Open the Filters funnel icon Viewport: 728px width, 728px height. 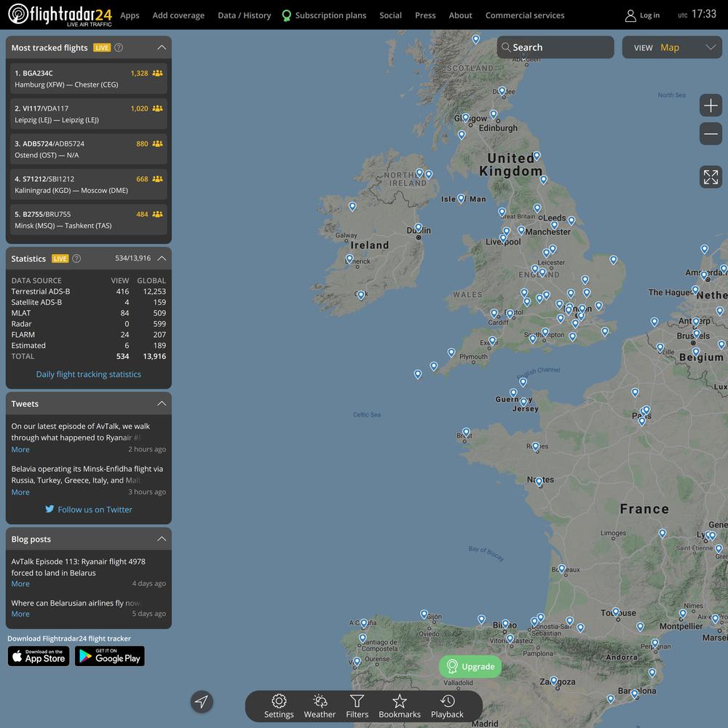[x=357, y=700]
